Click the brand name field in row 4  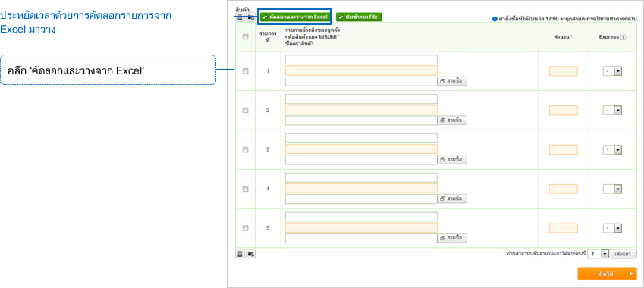(x=361, y=199)
